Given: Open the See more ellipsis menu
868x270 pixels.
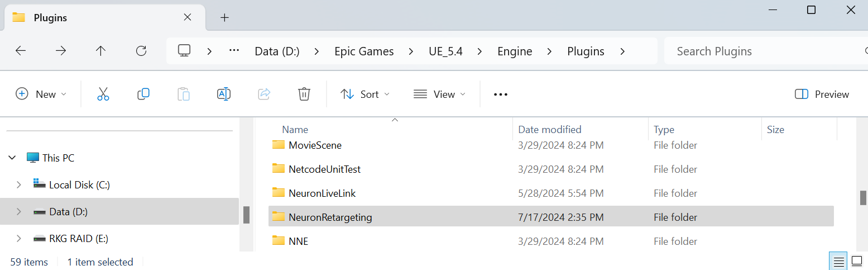Looking at the screenshot, I should tap(501, 94).
